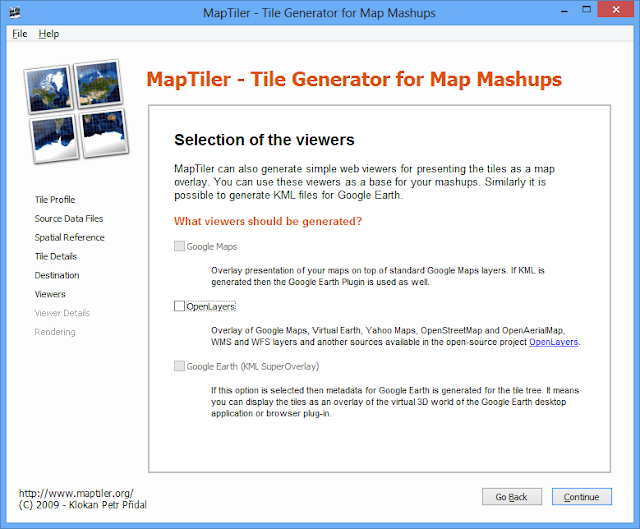Maximize the MapTiler window
The image size is (640, 529).
pos(587,10)
